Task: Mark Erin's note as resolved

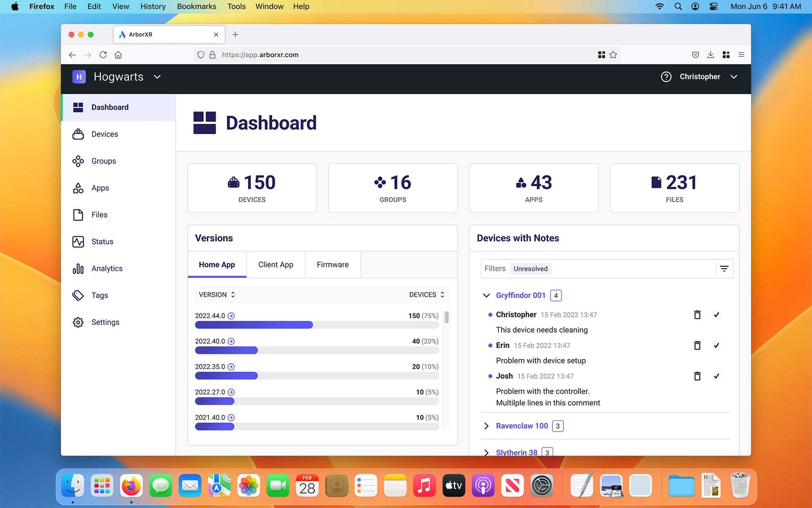Action: 716,345
